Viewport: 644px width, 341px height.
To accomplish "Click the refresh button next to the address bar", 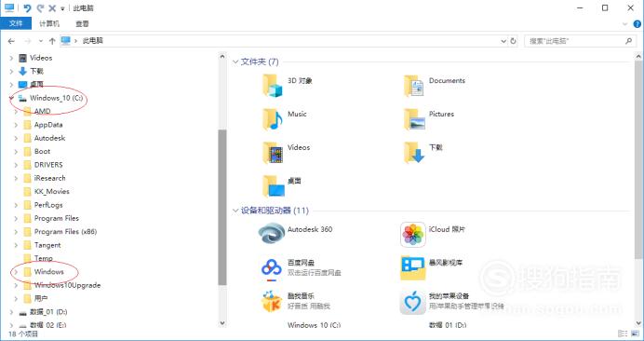I will pyautogui.click(x=513, y=41).
